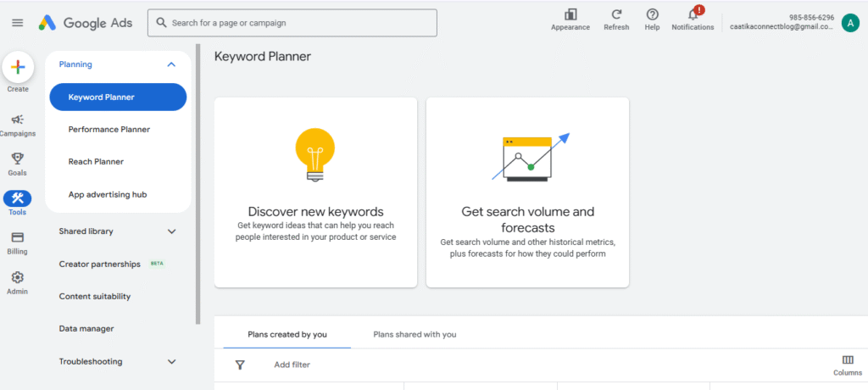868x390 pixels.
Task: Refresh the page using Refresh icon
Action: 616,14
